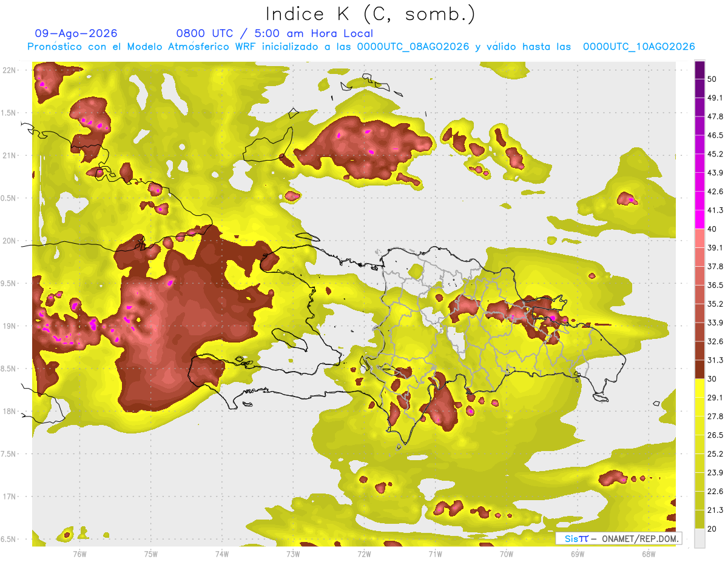This screenshot has height=562, width=728.
Task: Pick the salmon colorbar segment between 39.1 and 40
Action: point(700,238)
